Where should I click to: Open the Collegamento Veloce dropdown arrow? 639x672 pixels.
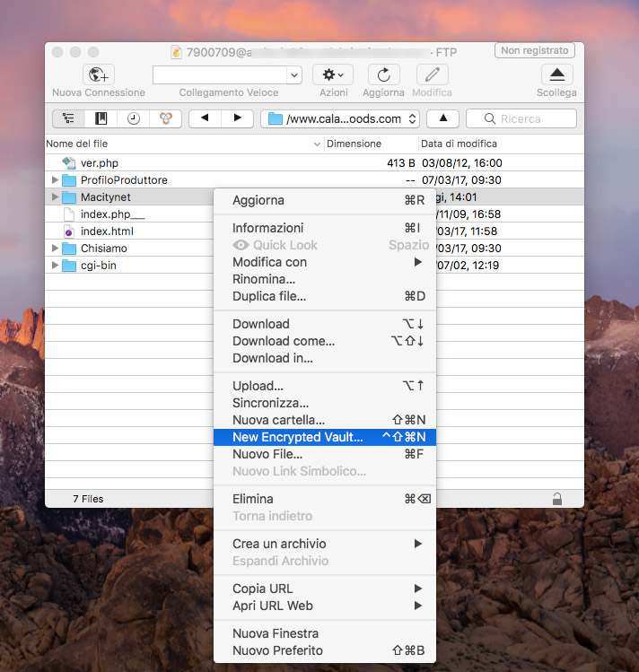tap(294, 75)
